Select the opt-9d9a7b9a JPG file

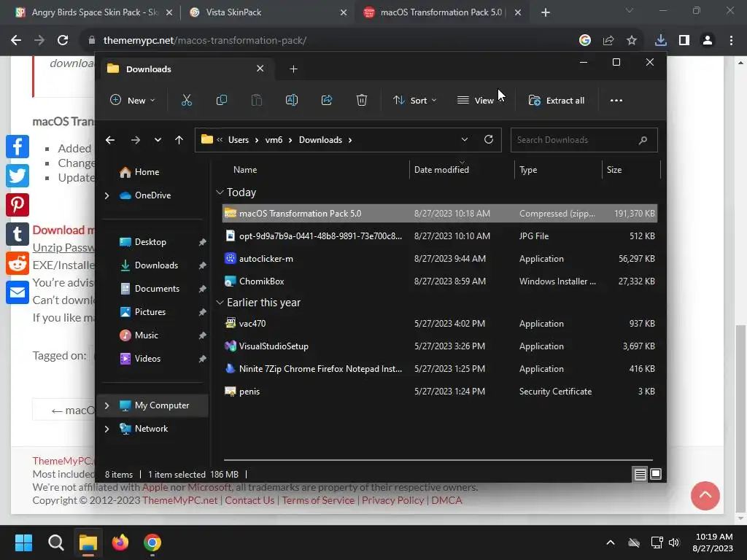tap(440, 236)
